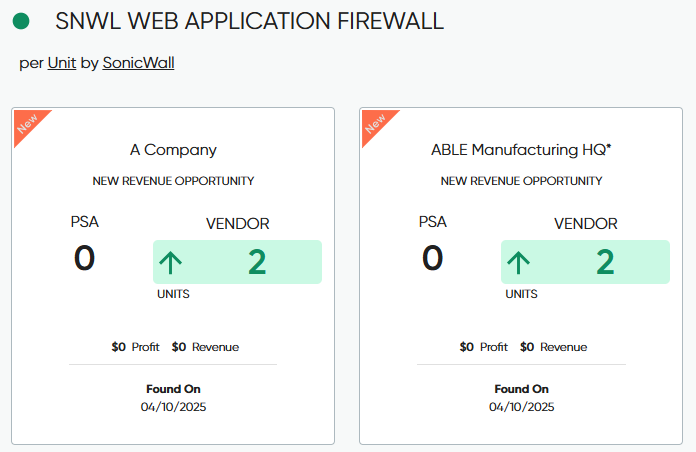Click the green status dot beside SNWL title
This screenshot has height=452, width=696.
[21, 21]
